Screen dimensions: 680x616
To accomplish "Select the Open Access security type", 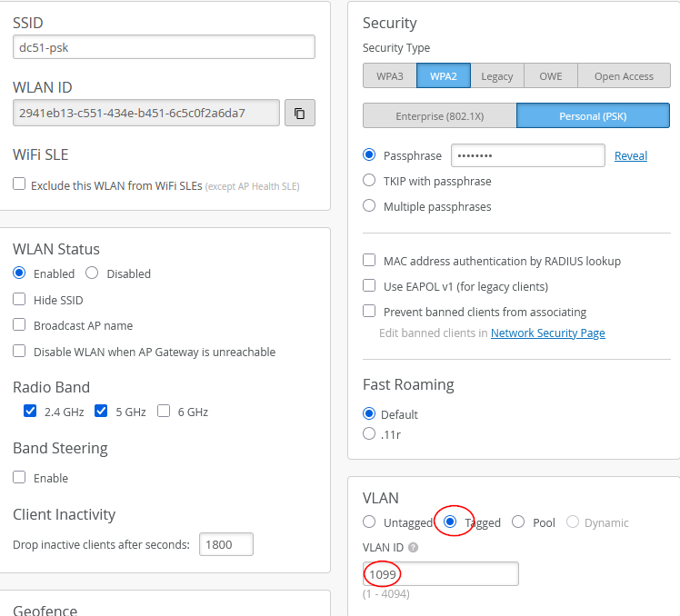I will pyautogui.click(x=624, y=76).
